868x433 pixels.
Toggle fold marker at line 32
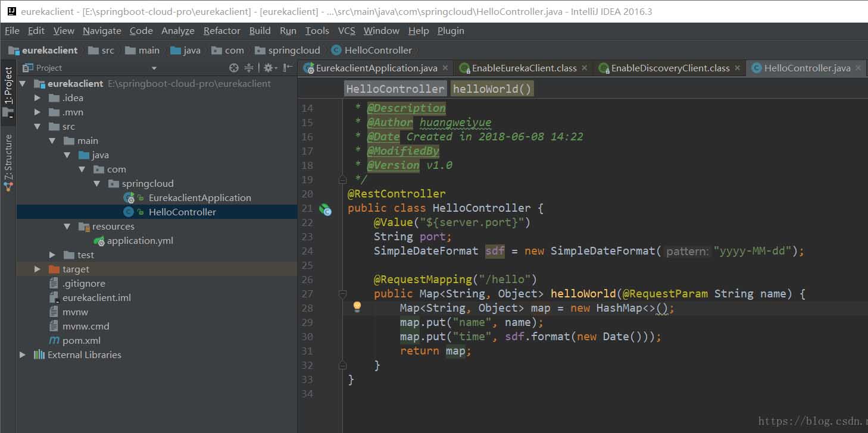click(342, 365)
